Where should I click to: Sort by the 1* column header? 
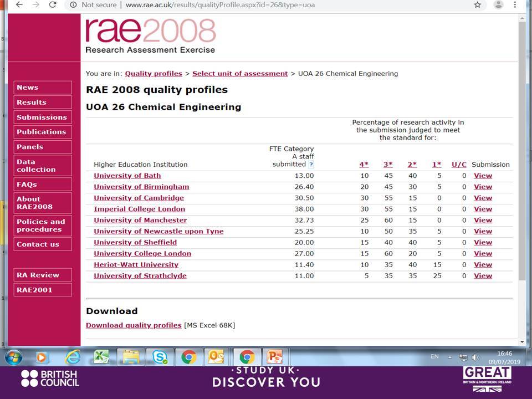click(437, 165)
